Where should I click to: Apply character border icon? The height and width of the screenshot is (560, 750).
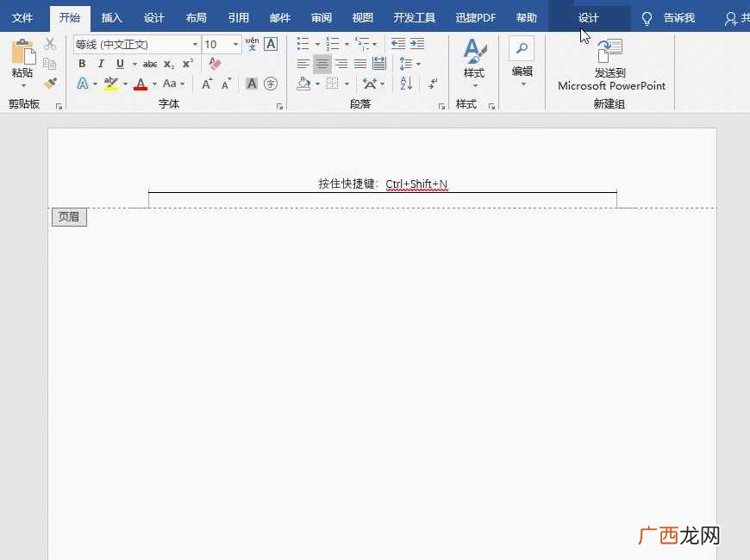point(271,44)
